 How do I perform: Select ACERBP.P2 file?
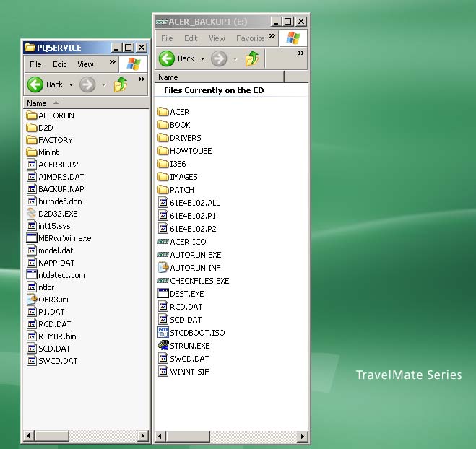tap(53, 165)
